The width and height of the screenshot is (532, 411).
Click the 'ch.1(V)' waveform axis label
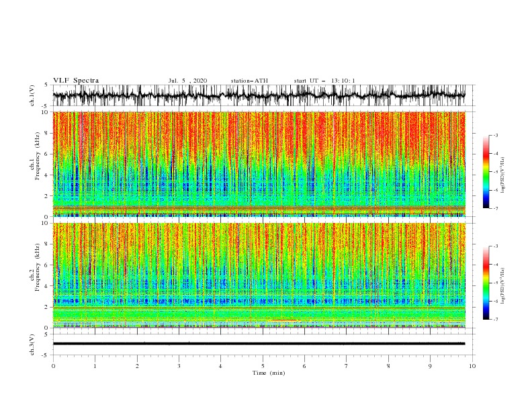[x=32, y=95]
